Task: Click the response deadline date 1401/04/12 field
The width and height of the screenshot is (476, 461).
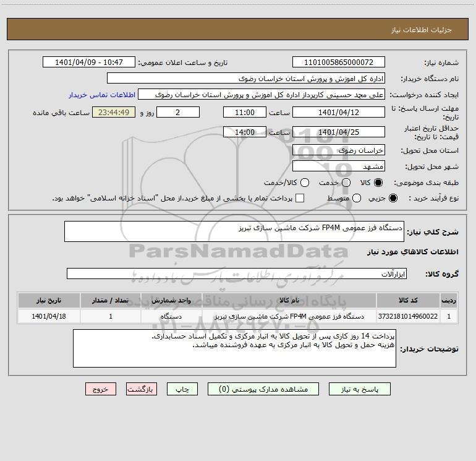Action: (339, 112)
